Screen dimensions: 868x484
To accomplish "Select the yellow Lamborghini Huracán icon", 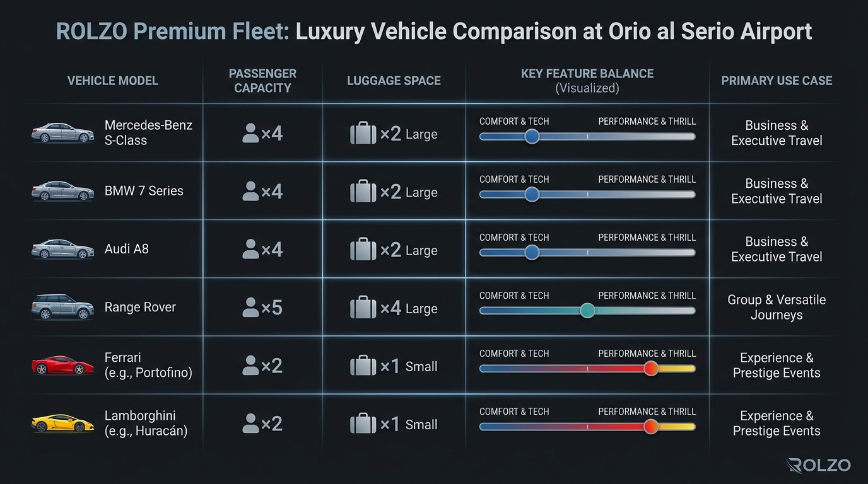I will (62, 423).
